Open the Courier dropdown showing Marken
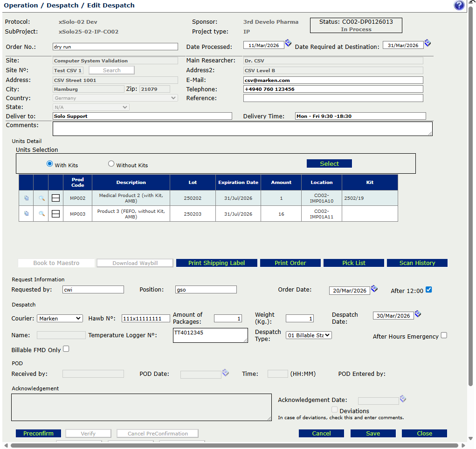 pyautogui.click(x=60, y=319)
